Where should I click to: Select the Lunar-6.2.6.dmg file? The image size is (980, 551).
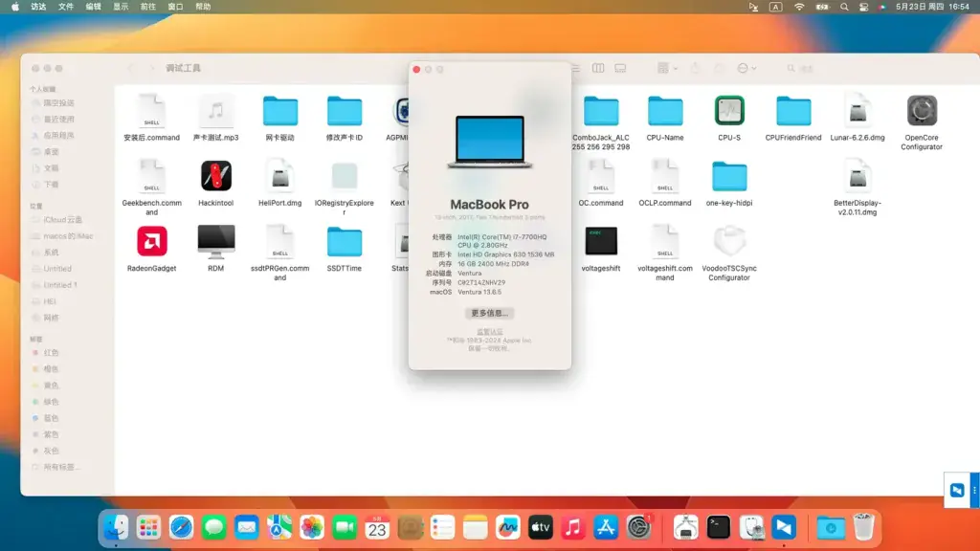[x=857, y=111]
